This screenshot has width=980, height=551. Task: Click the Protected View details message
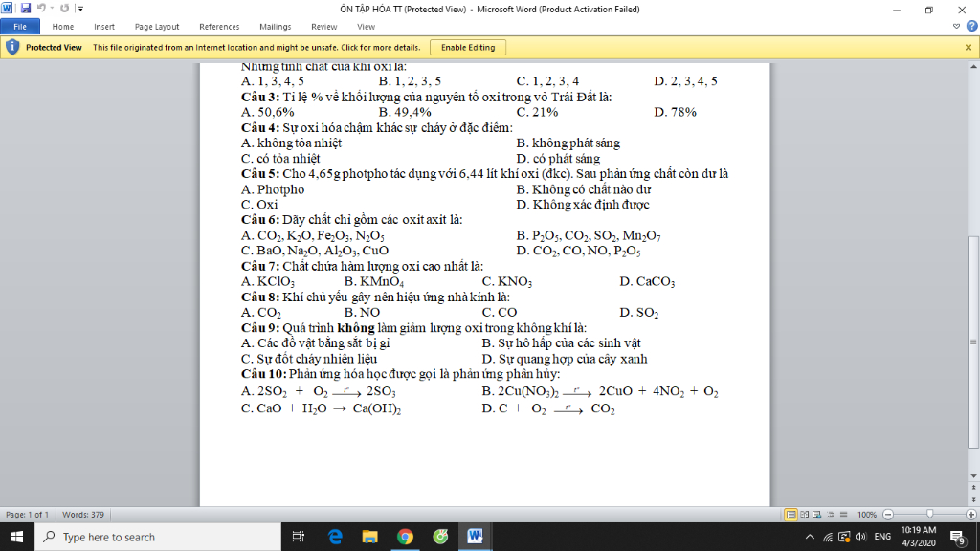click(x=256, y=48)
